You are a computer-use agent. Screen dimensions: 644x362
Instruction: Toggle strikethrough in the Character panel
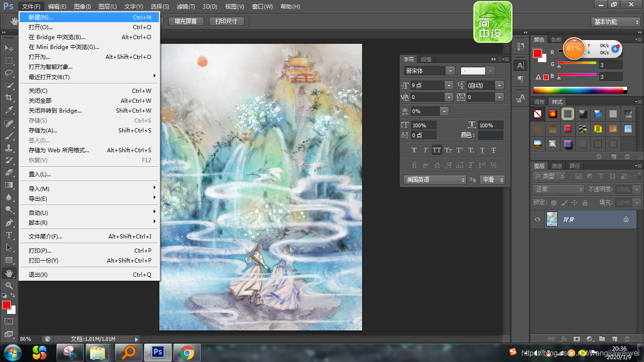[x=494, y=150]
